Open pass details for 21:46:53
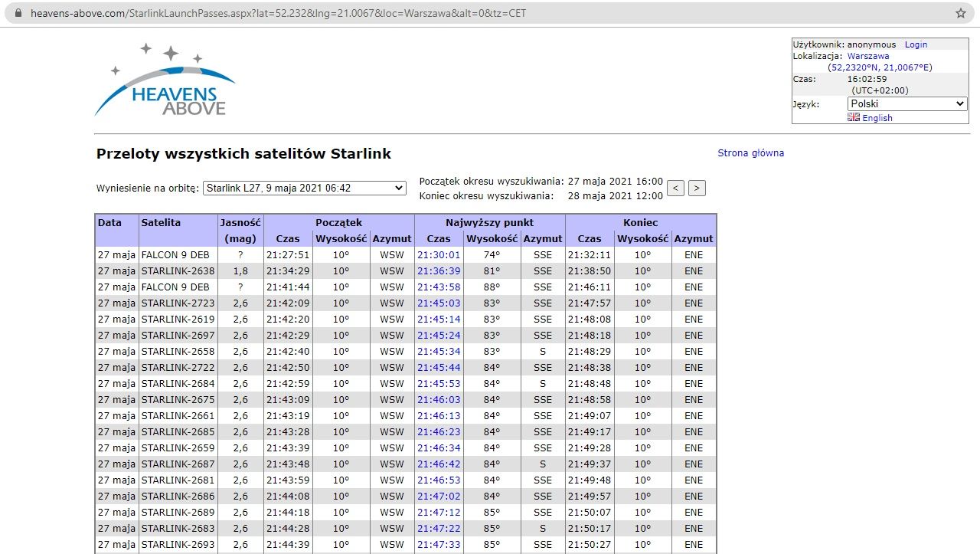The width and height of the screenshot is (980, 554). 439,480
